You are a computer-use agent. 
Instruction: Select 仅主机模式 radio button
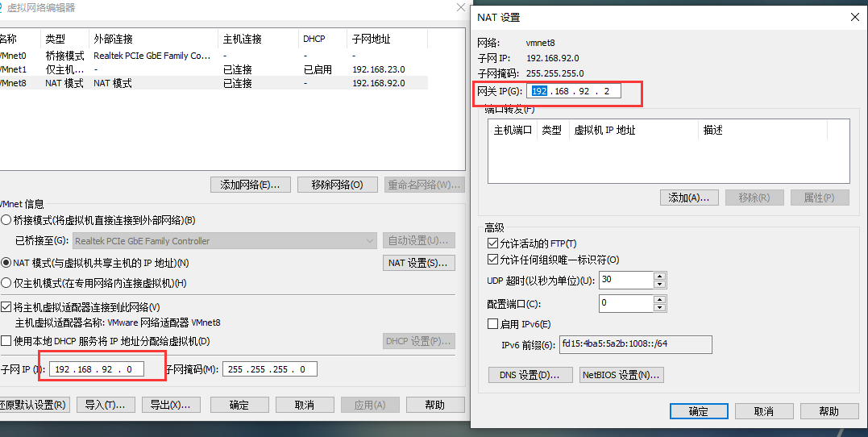[6, 283]
